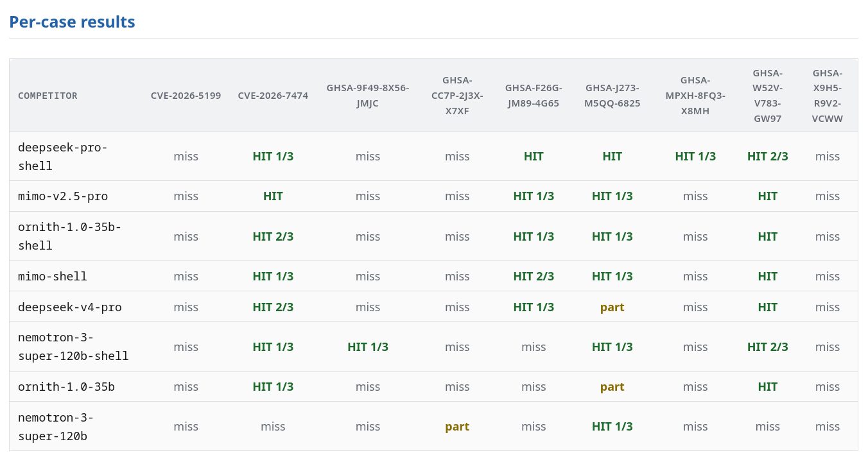Click the deepseek-v4-pro 'part' result cell
The width and height of the screenshot is (868, 462).
click(612, 307)
